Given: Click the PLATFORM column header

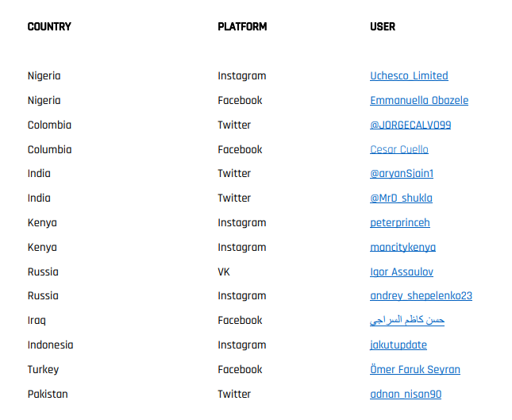Looking at the screenshot, I should click(x=242, y=27).
